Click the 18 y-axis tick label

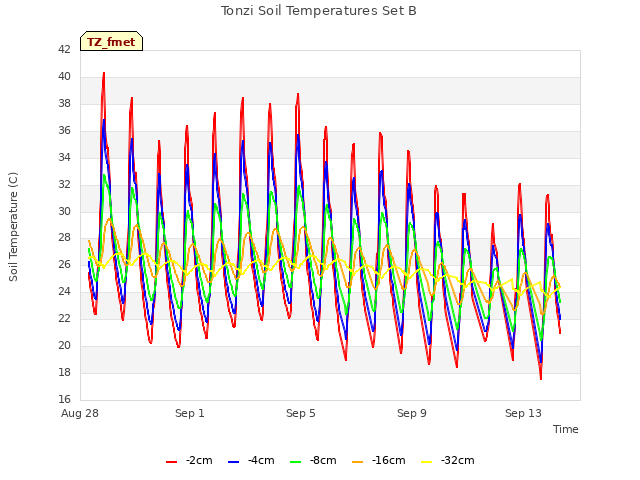click(64, 372)
